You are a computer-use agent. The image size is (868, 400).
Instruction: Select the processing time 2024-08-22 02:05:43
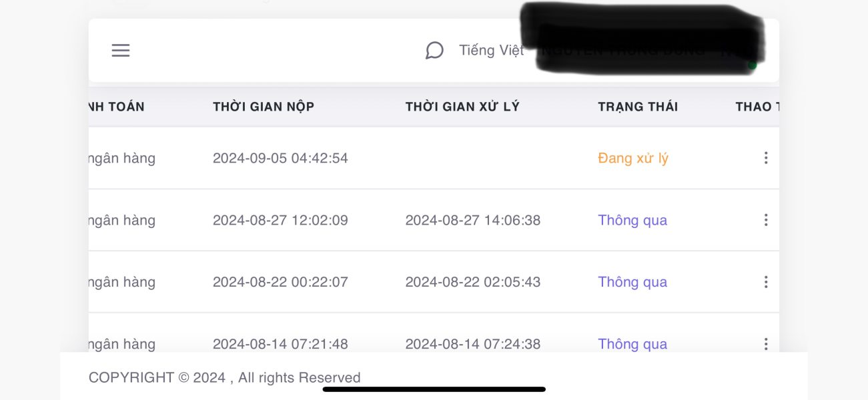473,283
